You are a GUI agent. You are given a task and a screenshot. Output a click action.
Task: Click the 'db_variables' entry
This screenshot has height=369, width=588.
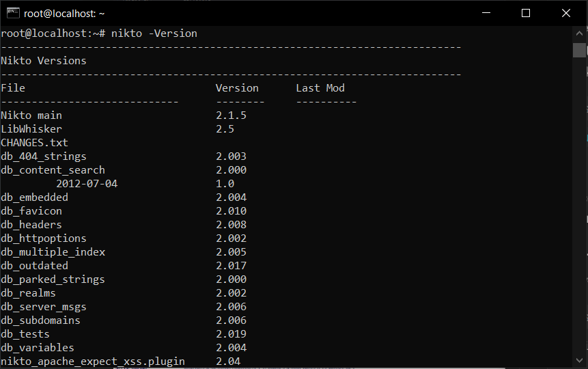[38, 348]
